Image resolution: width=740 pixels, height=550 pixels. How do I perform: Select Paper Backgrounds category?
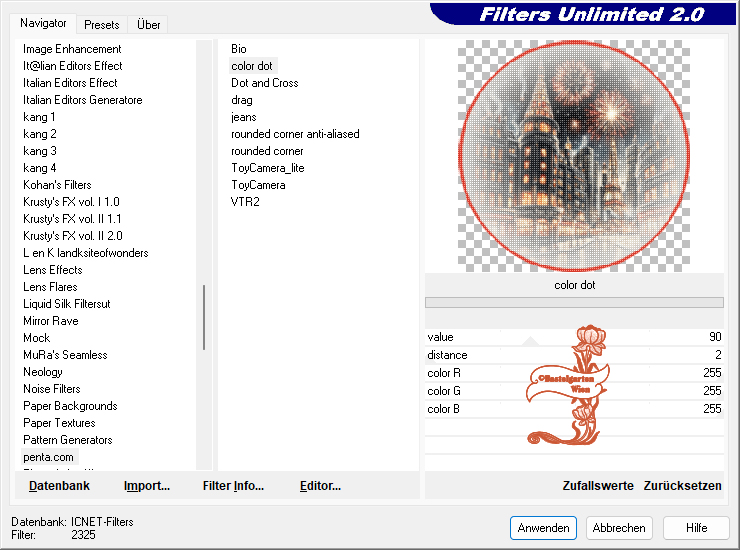tap(70, 406)
